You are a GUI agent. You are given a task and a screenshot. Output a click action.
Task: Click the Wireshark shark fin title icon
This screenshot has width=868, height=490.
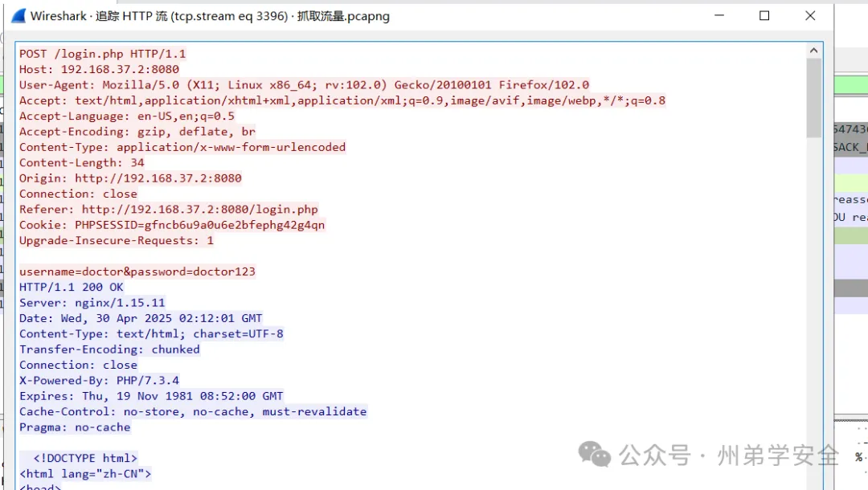point(18,16)
